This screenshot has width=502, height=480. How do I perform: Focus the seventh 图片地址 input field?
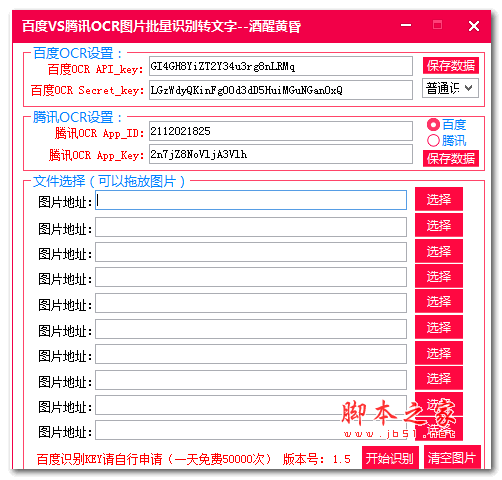(251, 354)
